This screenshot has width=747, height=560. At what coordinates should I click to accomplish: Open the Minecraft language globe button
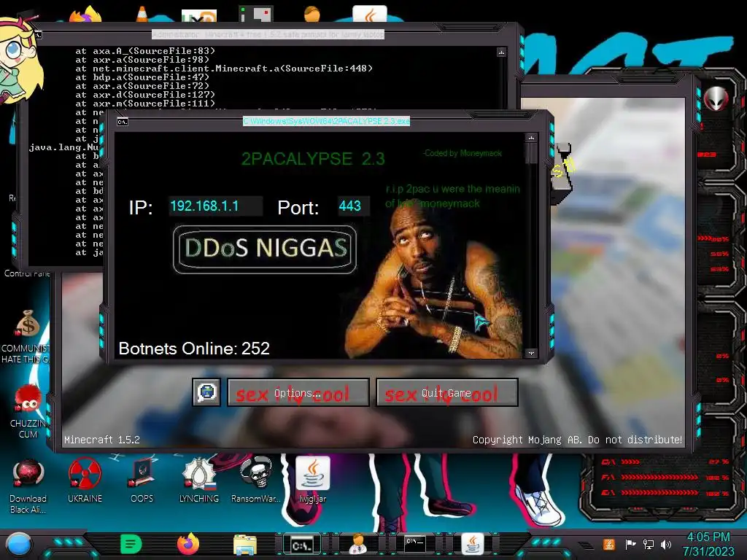[x=206, y=393]
